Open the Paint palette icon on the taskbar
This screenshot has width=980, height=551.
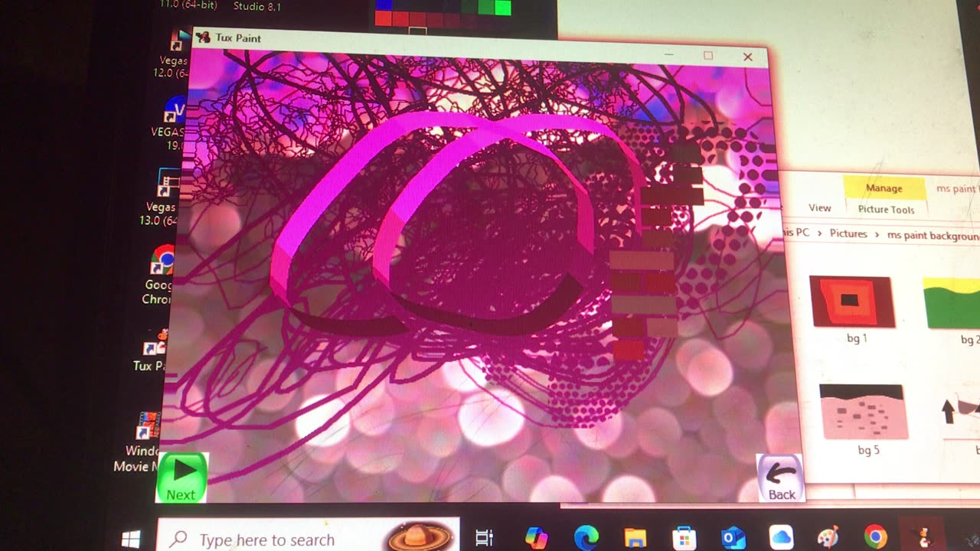point(828,537)
